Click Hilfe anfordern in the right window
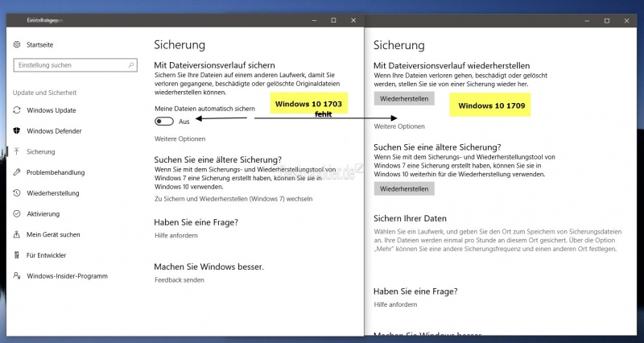The height and width of the screenshot is (343, 644). point(395,304)
